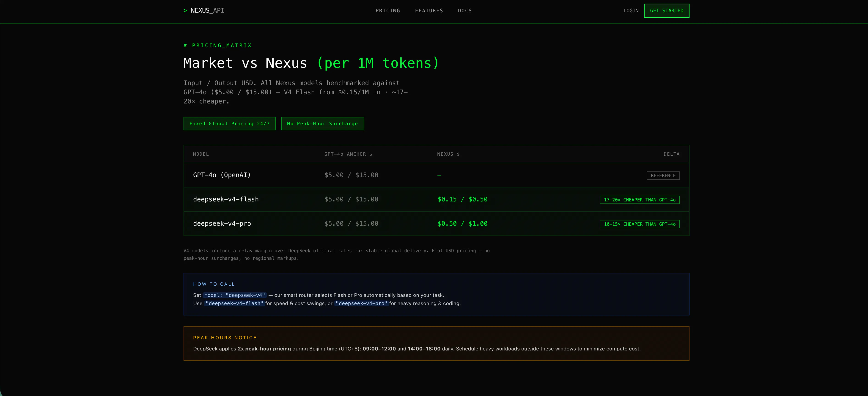Click the PEAK HOURS NOTICE heading
868x396 pixels.
point(225,338)
